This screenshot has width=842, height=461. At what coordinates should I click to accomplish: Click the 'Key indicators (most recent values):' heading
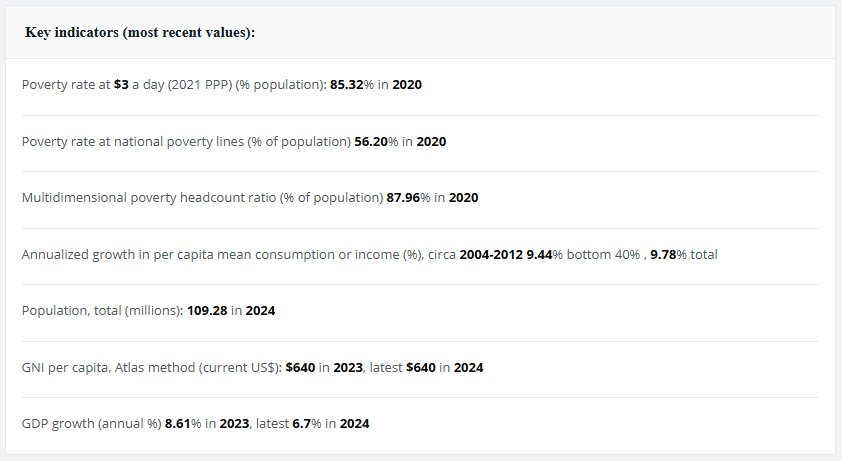140,32
